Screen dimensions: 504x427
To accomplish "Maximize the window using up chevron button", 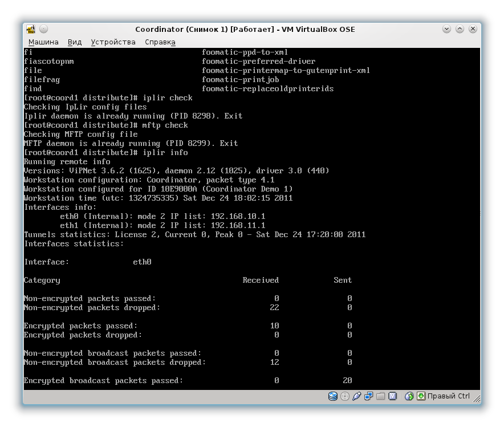I will pyautogui.click(x=460, y=29).
